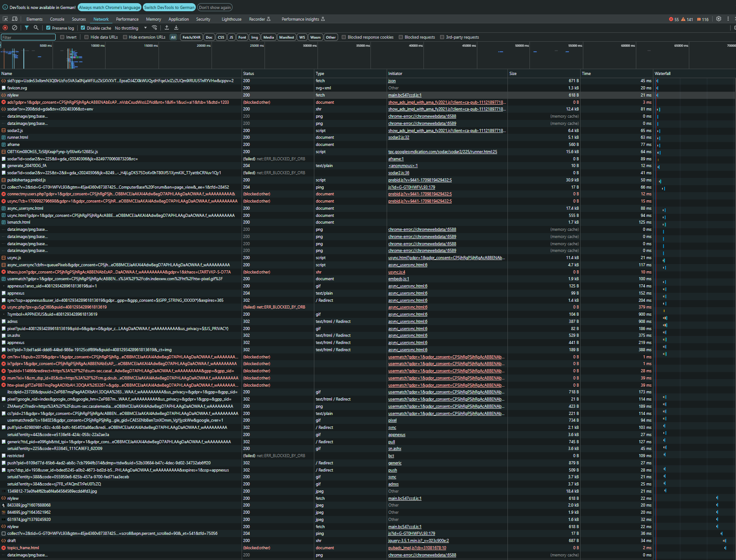Select the draft xhr request row
This screenshot has height=560, width=736.
pos(368,541)
